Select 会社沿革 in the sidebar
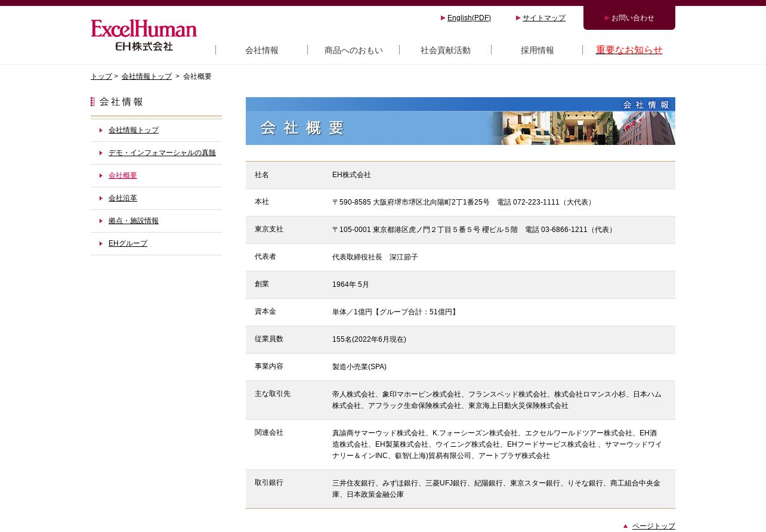Viewport: 766px width, 532px height. click(123, 198)
